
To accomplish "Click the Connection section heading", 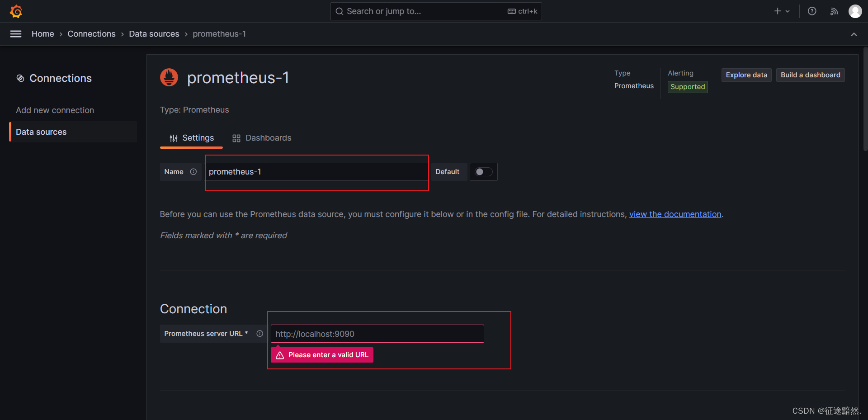I will 193,309.
